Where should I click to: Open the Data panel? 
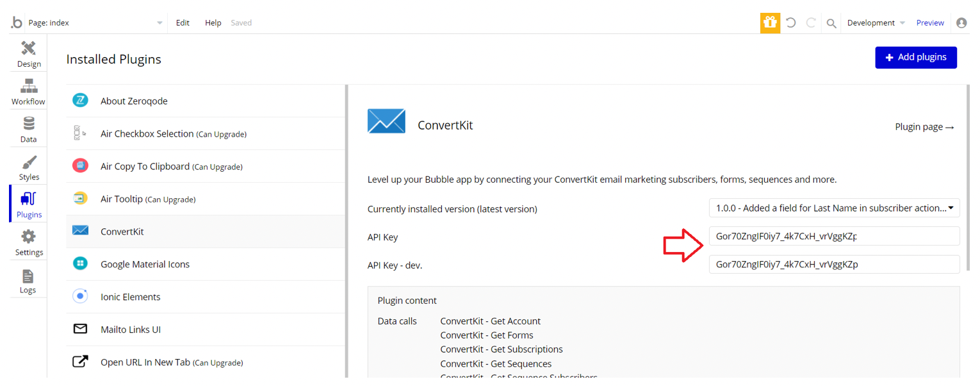(28, 128)
